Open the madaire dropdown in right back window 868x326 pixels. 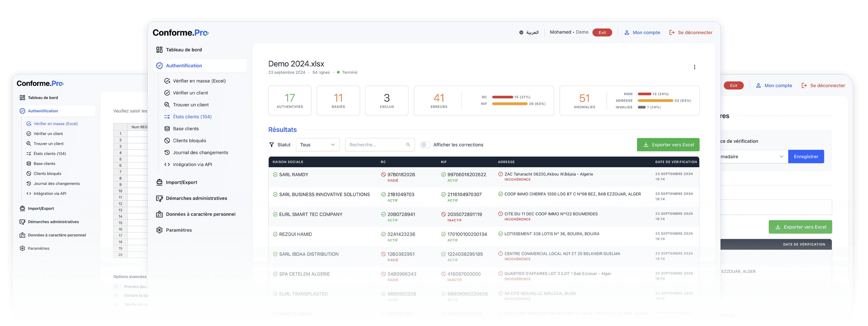coord(754,157)
